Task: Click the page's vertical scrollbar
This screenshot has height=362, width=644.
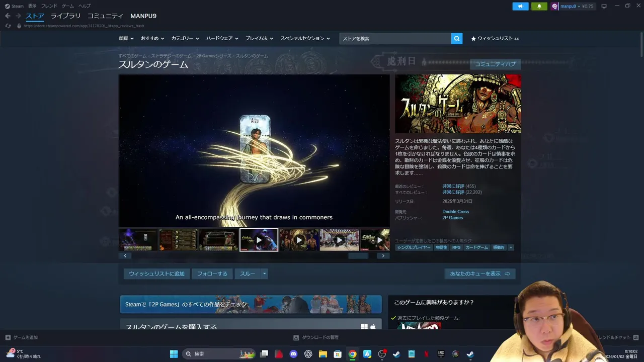Action: click(x=641, y=45)
